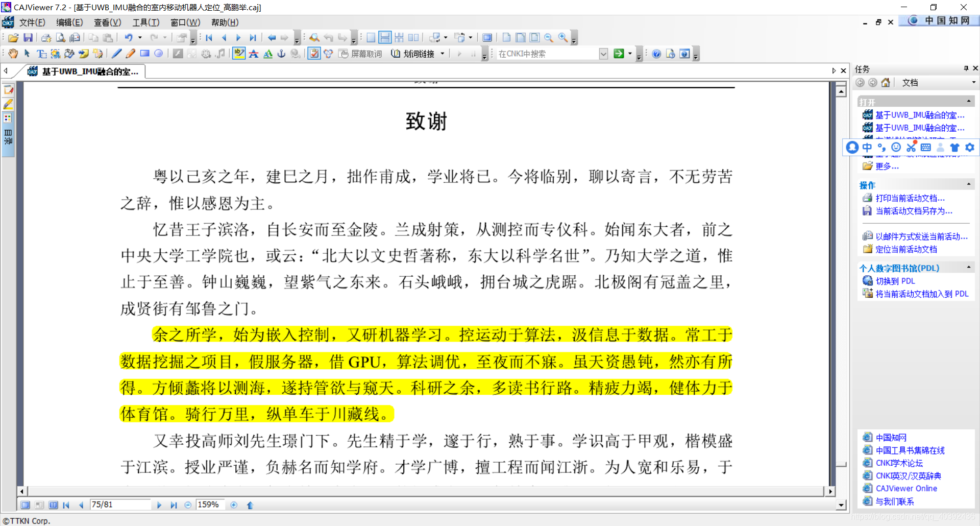
Task: Open dropdown beside green search arrow
Action: click(x=630, y=54)
